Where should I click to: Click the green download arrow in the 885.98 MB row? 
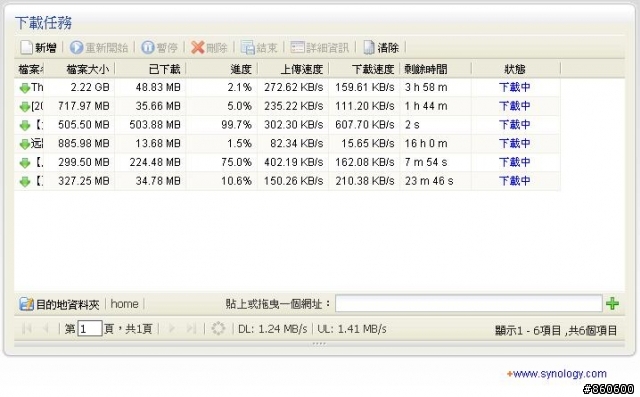(24, 144)
